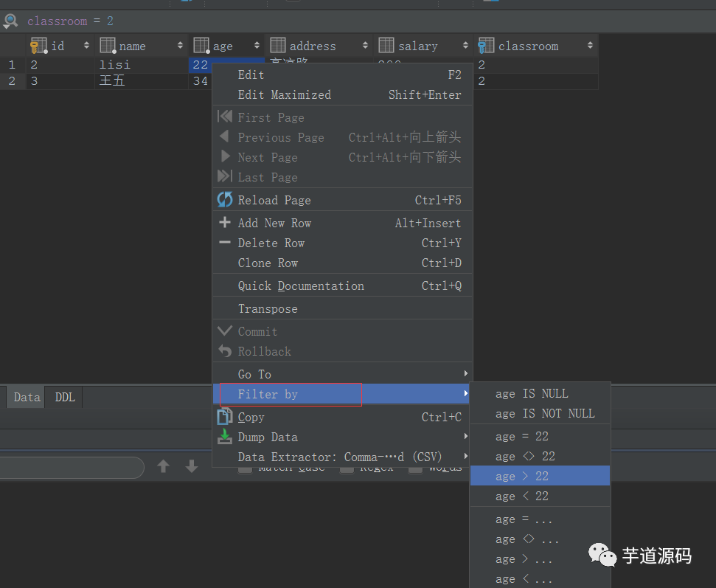Screen dimensions: 716x588
Task: Click the Last Page icon
Action: coord(225,176)
